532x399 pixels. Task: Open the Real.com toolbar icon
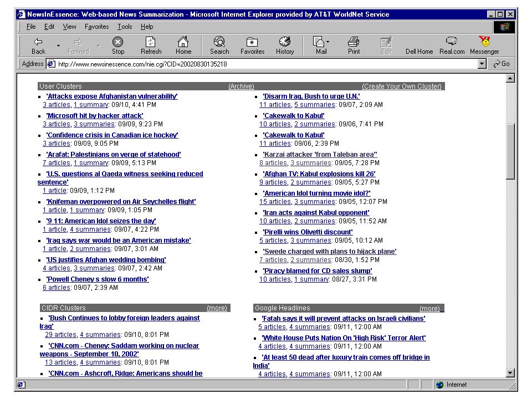[452, 45]
